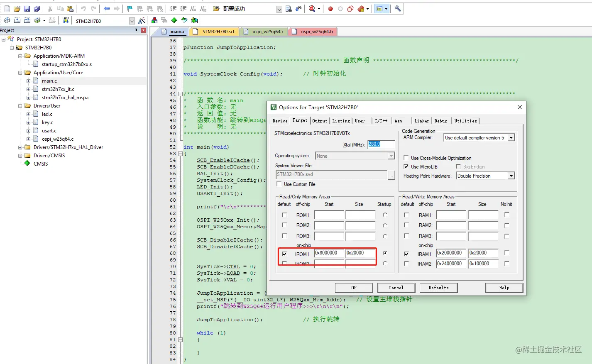Start or stop the debug session
This screenshot has height=364, width=592.
pyautogui.click(x=312, y=9)
